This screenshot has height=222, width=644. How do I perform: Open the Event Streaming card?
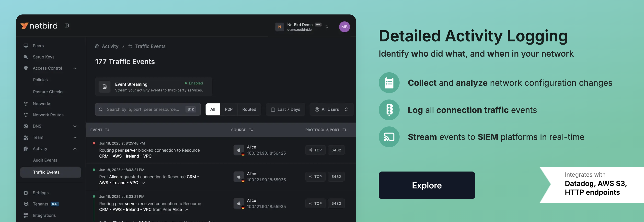[x=153, y=87]
